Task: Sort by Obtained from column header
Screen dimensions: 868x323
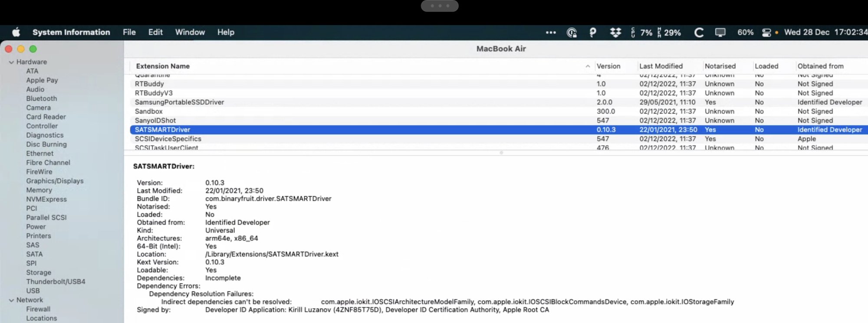Action: click(x=820, y=66)
